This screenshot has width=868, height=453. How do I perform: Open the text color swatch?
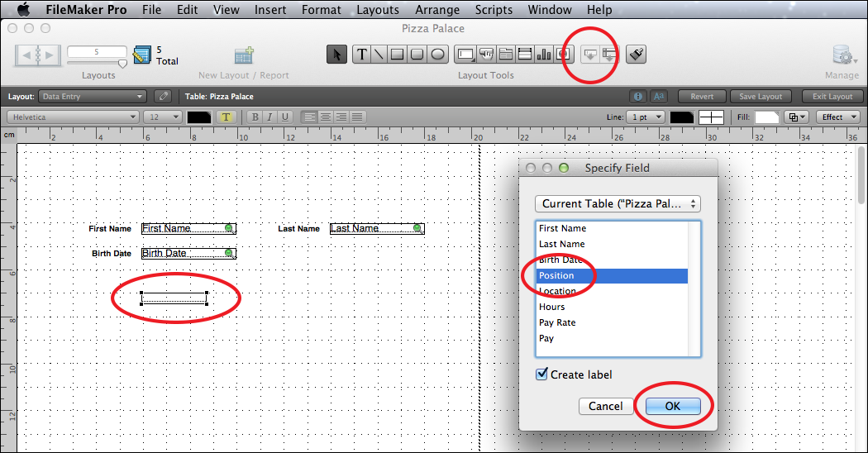(198, 117)
